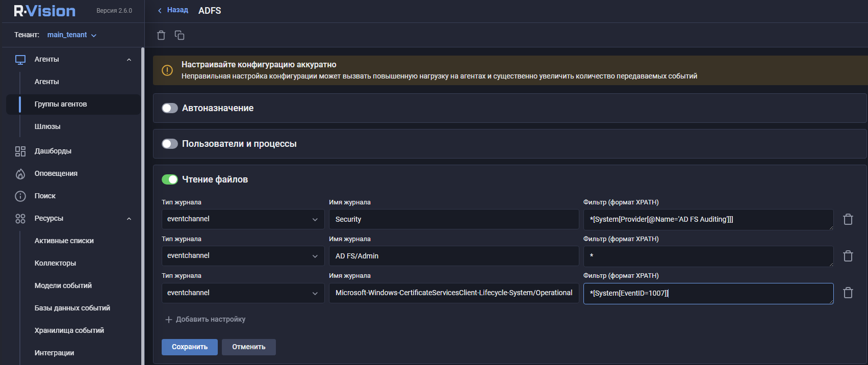868x365 pixels.
Task: Delete the CertificateServicesClient journal row
Action: pyautogui.click(x=848, y=293)
